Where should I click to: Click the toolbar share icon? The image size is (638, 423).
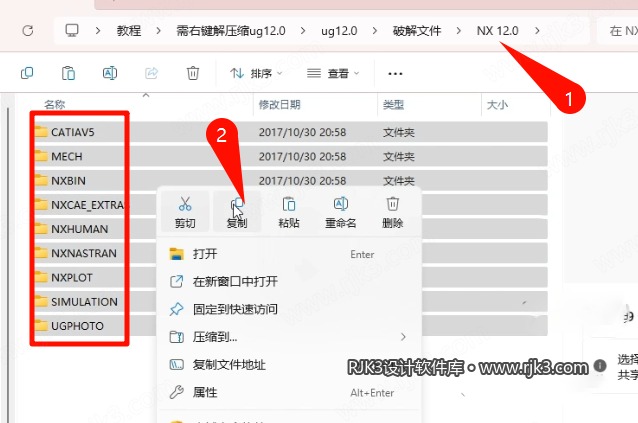151,73
